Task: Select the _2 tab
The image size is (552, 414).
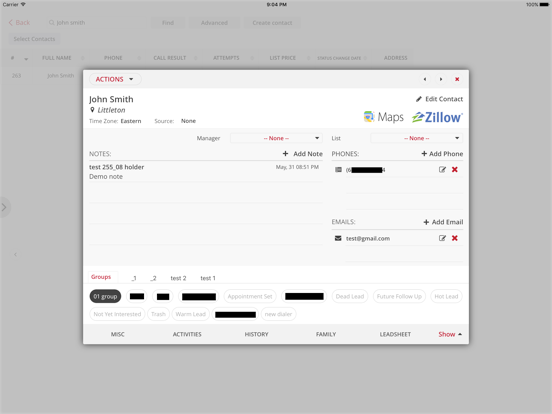Action: (153, 278)
